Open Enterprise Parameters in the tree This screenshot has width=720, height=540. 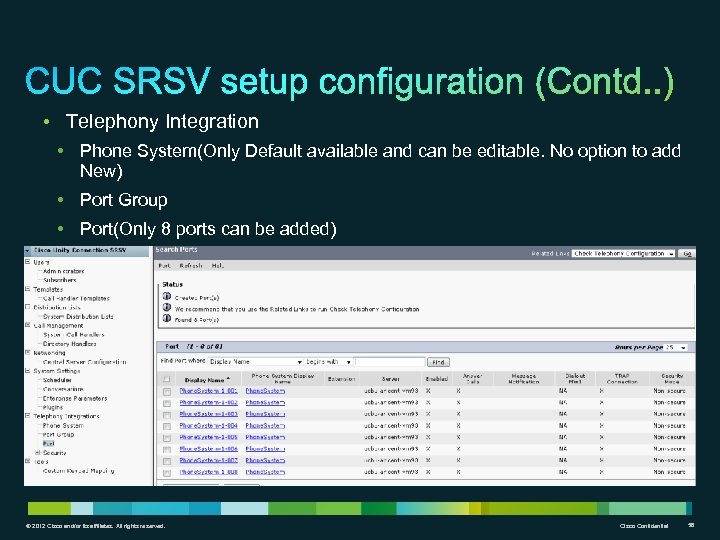pos(75,398)
